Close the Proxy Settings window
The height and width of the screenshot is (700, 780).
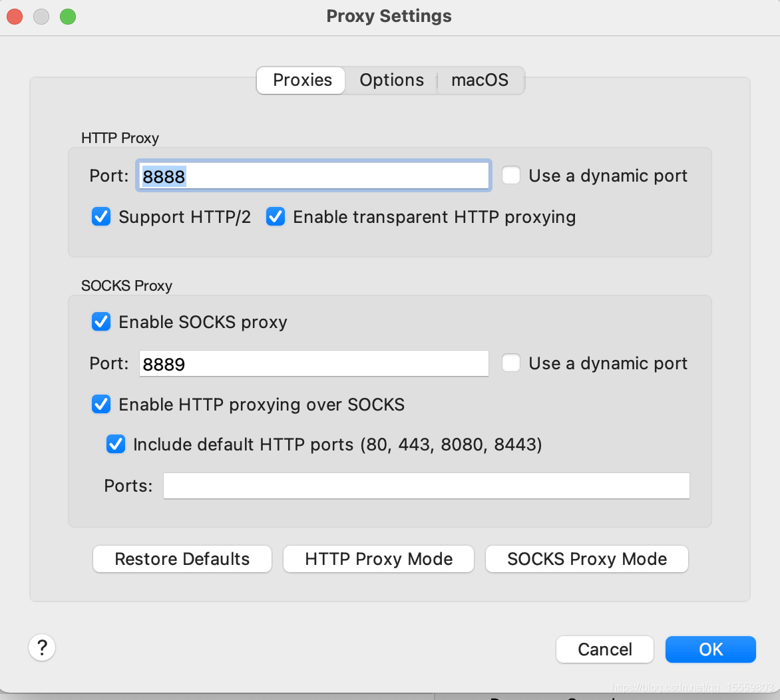coord(15,17)
